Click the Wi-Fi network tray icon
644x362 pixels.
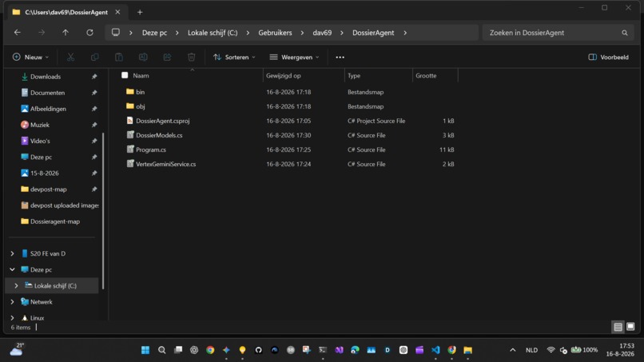coord(551,350)
